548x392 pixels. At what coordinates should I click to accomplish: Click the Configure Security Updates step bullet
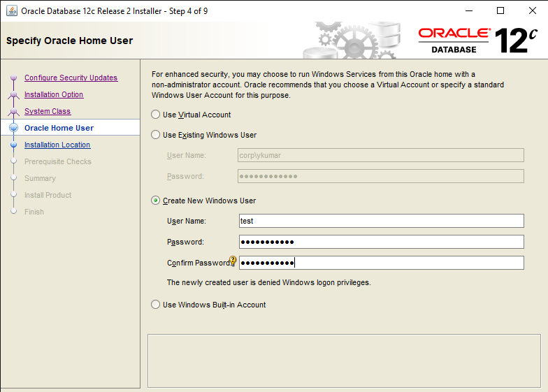coord(13,78)
